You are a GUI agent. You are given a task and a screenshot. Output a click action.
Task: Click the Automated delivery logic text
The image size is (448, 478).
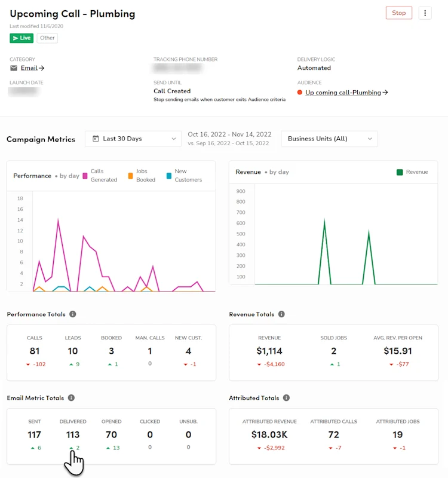[x=314, y=68]
